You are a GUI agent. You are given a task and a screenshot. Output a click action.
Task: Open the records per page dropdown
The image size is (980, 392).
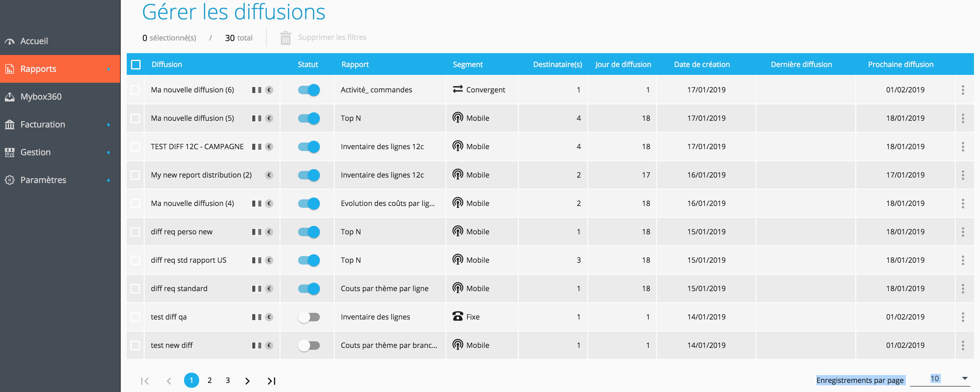click(x=941, y=379)
